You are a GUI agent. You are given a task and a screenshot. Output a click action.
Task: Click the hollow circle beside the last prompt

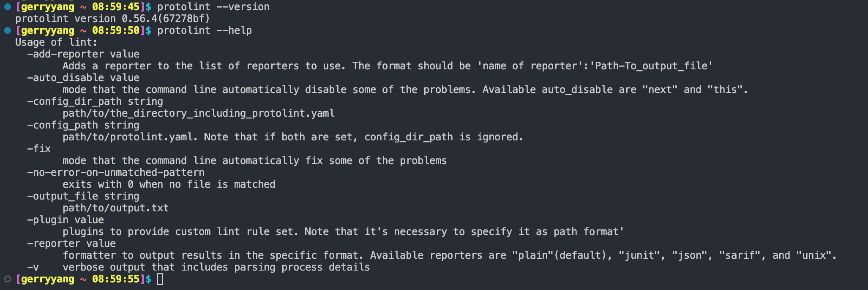coord(7,279)
